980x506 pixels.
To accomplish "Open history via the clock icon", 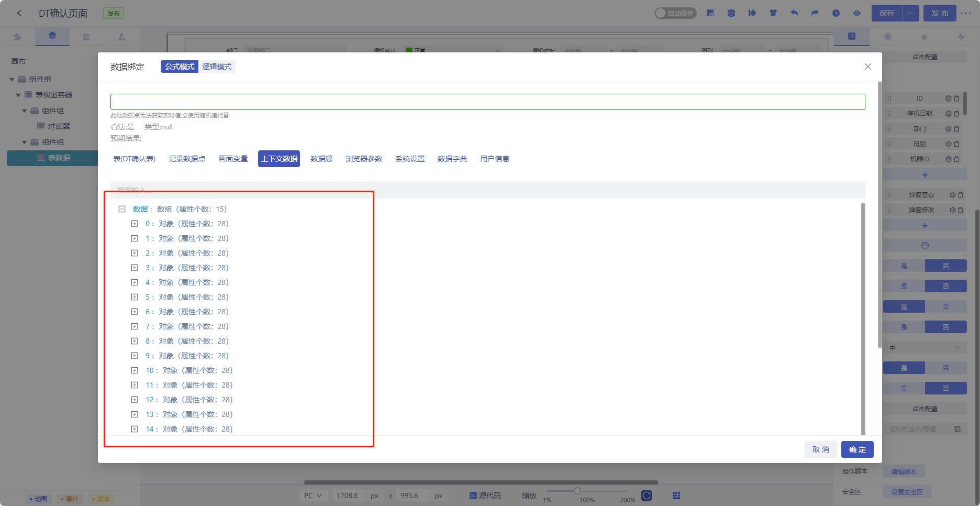I will (836, 13).
